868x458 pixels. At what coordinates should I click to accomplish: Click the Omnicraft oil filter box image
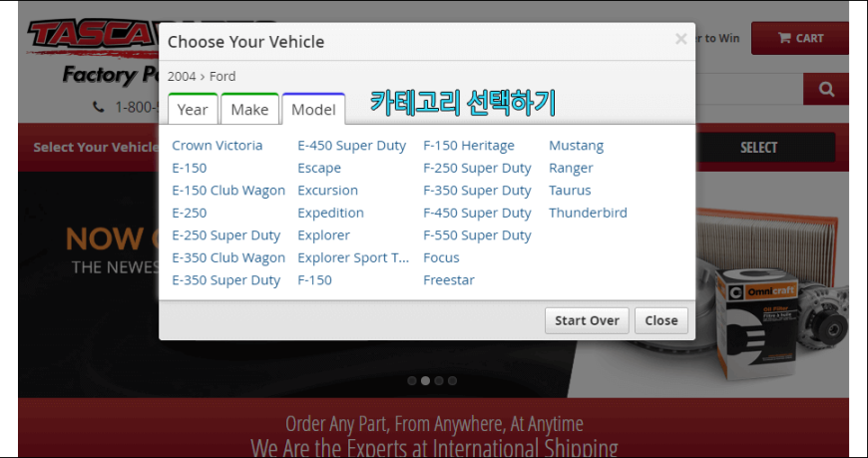758,322
